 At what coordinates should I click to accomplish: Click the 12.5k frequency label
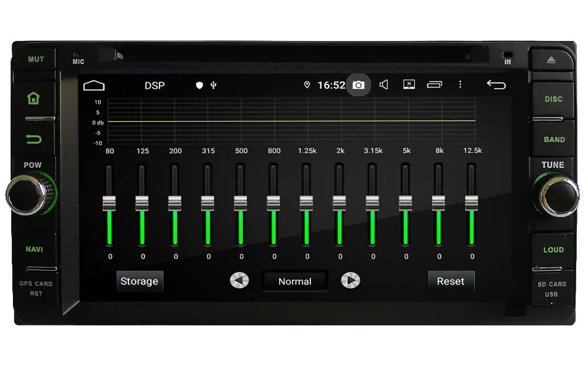point(473,150)
